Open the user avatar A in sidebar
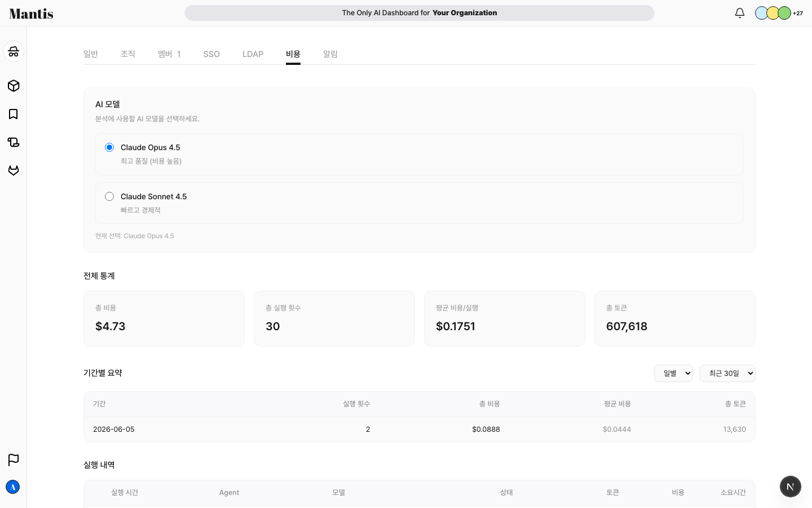Image resolution: width=812 pixels, height=508 pixels. 13,487
